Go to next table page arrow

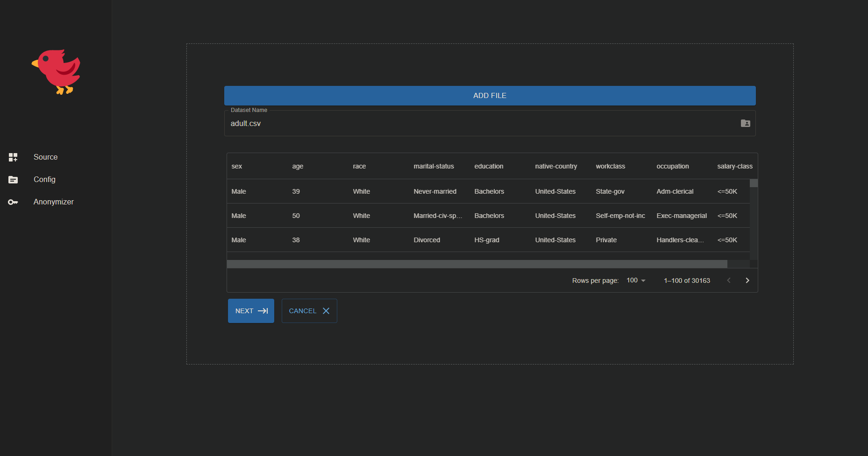tap(747, 281)
